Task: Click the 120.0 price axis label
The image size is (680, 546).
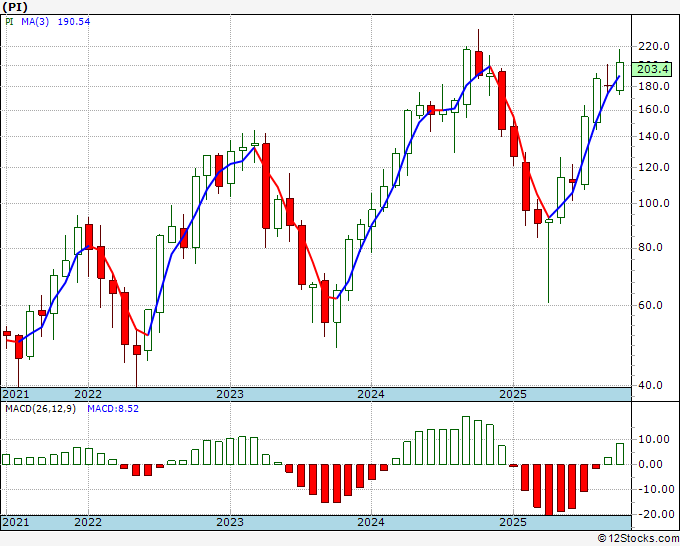Action: tap(654, 167)
